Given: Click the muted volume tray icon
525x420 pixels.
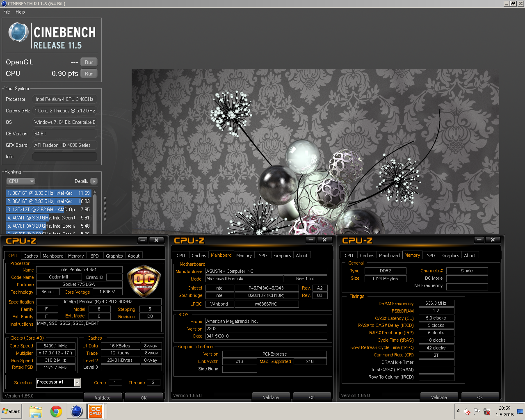Looking at the screenshot, I should [467, 411].
